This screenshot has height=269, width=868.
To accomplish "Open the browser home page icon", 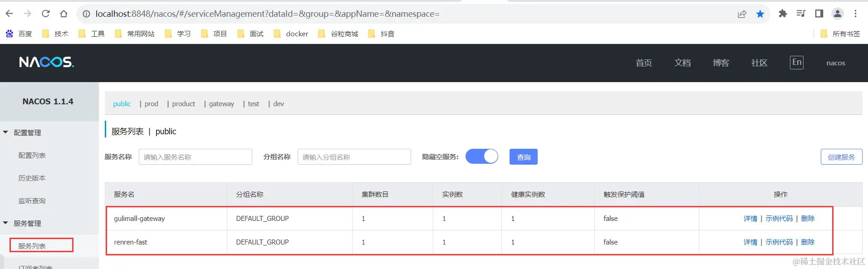I will pos(64,14).
